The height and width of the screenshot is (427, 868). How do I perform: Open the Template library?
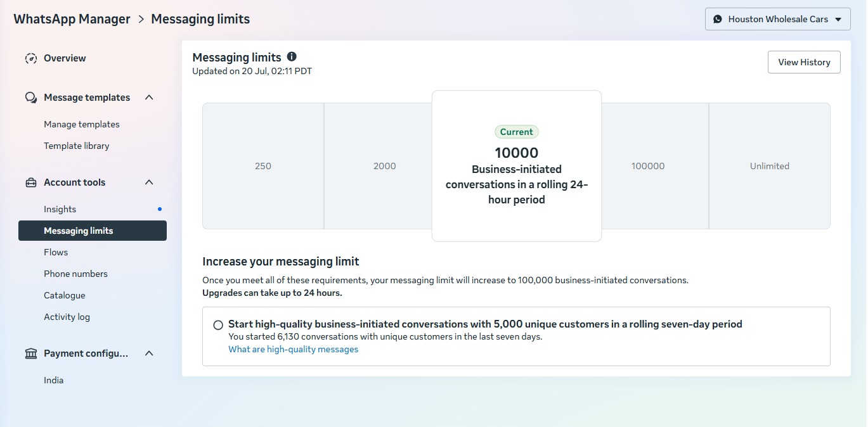point(77,146)
